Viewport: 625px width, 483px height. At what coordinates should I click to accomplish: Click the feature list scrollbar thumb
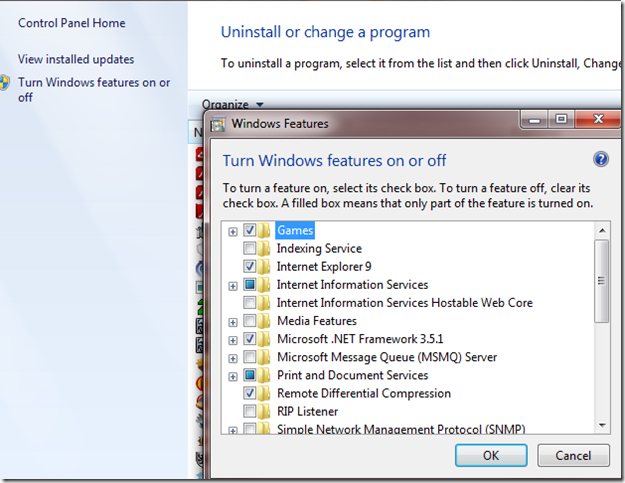click(x=602, y=281)
